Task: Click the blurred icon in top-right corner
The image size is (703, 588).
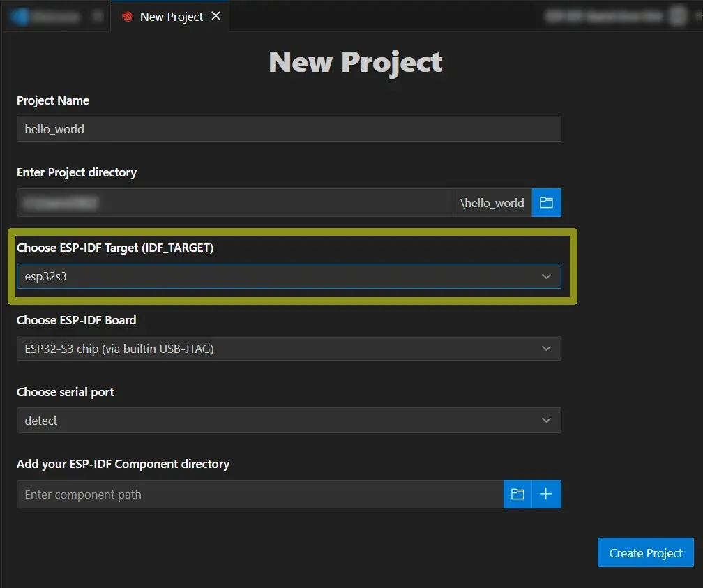Action: tap(677, 16)
